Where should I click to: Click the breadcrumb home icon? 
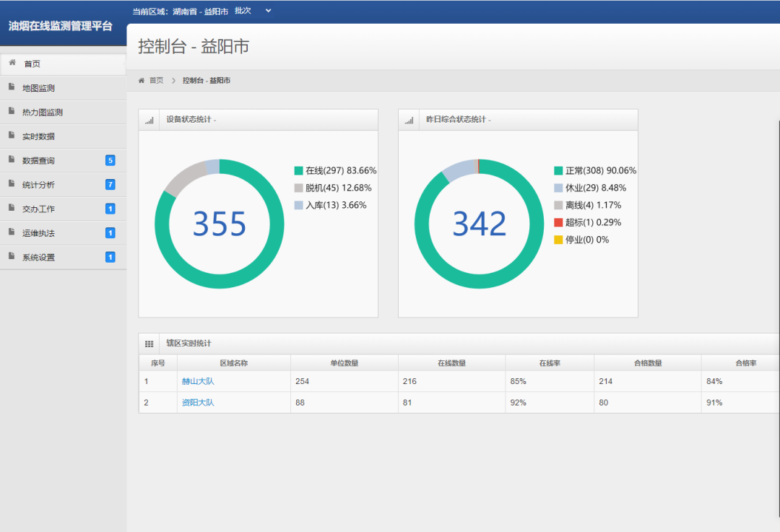[x=142, y=80]
